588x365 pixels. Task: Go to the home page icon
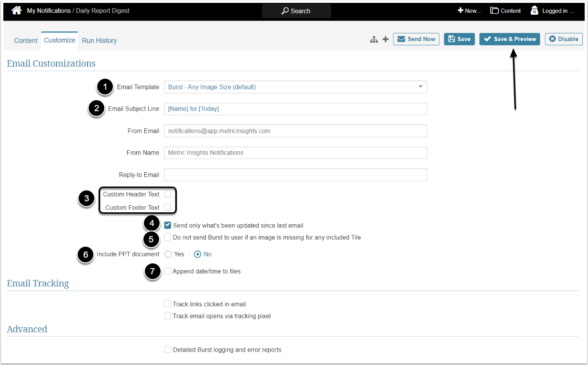pos(17,10)
